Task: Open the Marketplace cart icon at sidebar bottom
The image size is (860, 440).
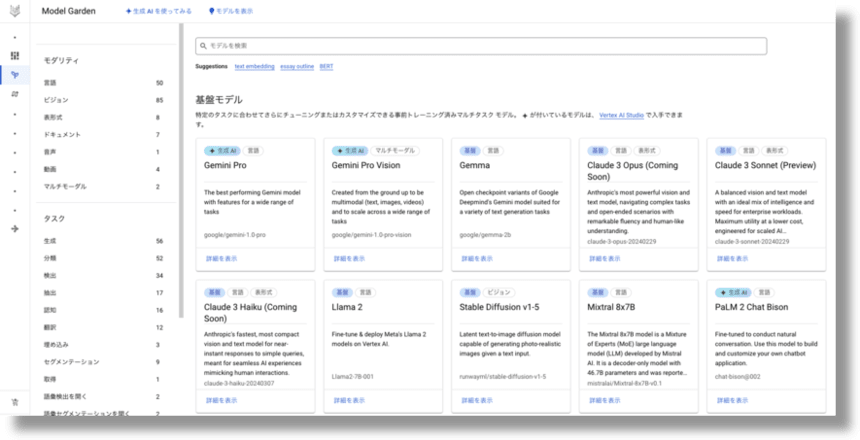Action: point(15,402)
